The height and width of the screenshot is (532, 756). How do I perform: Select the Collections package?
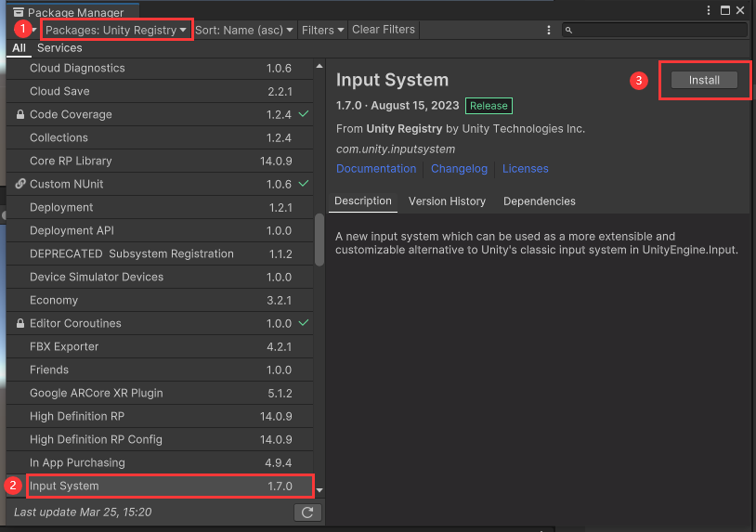tap(160, 137)
